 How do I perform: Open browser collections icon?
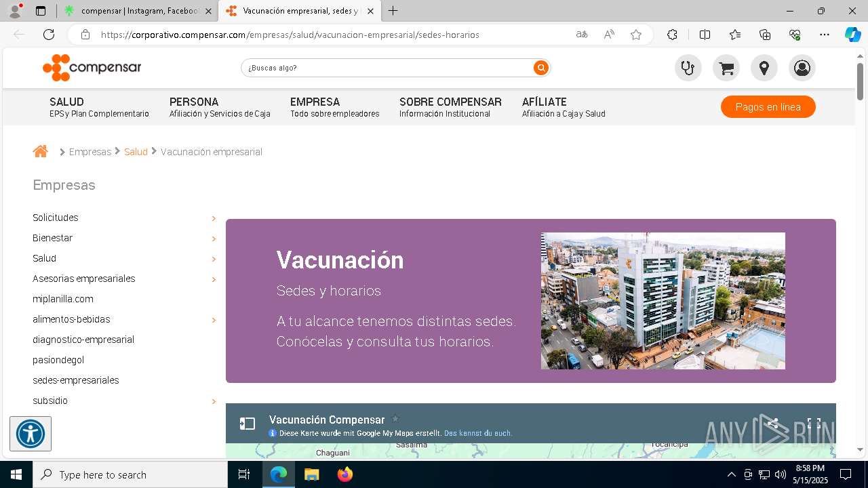tap(765, 35)
